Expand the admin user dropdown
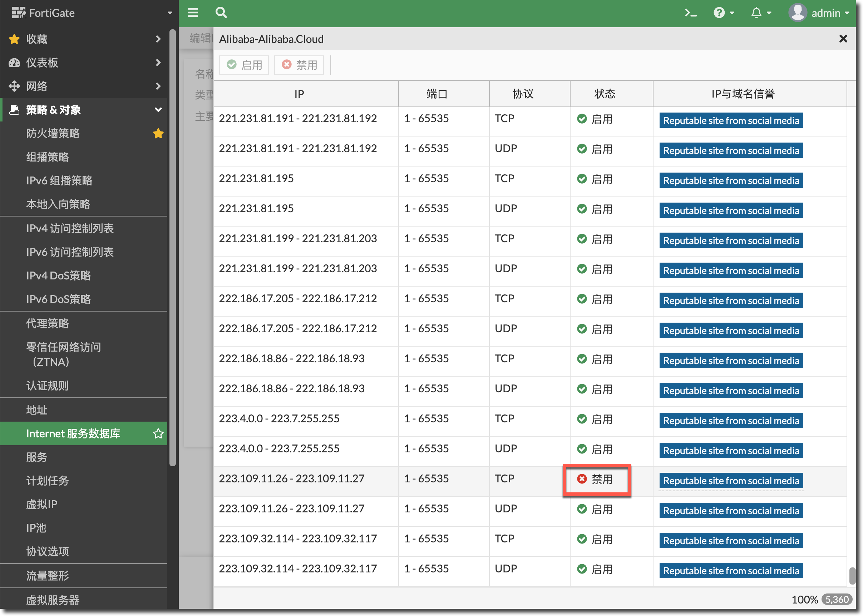Image resolution: width=863 pixels, height=616 pixels. (820, 13)
